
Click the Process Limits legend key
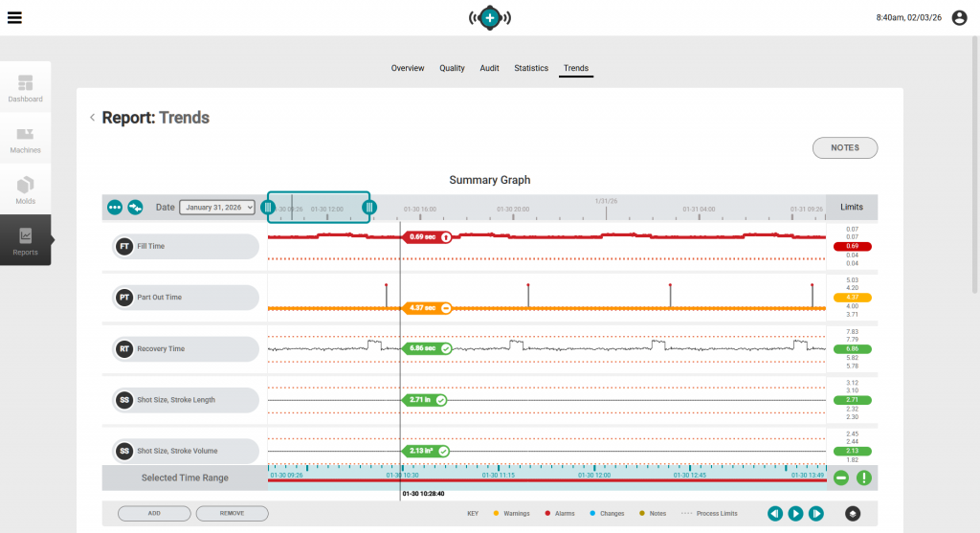[x=709, y=514]
